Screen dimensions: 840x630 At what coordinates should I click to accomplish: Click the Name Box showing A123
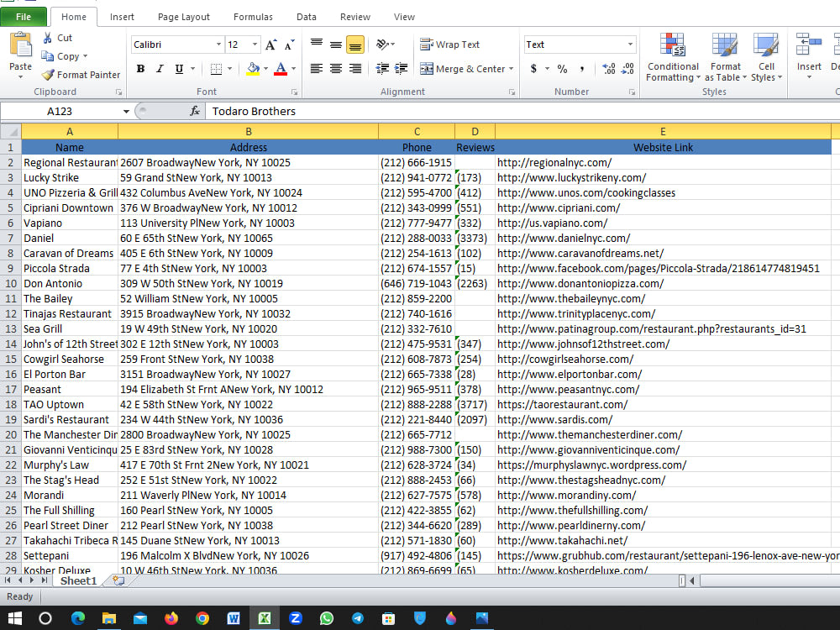60,112
